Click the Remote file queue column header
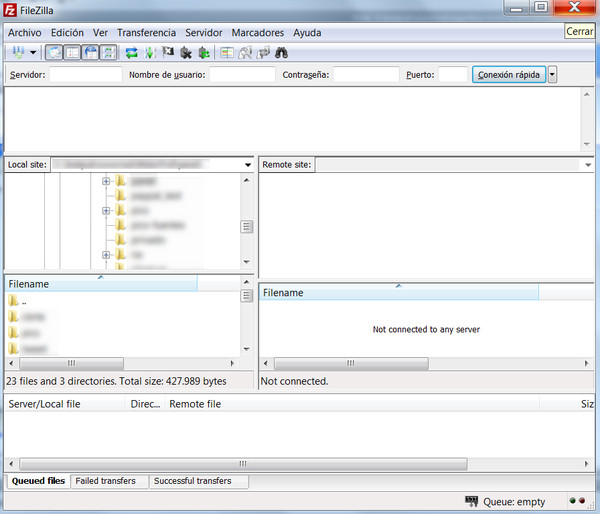The height and width of the screenshot is (514, 600). tap(352, 404)
